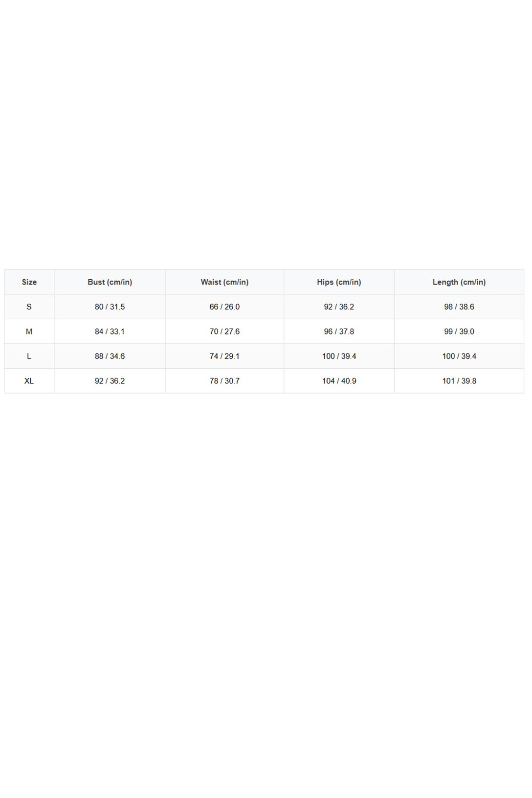Click bust value 84 / 33.1
Screen dimensions: 532x798
[x=110, y=332]
